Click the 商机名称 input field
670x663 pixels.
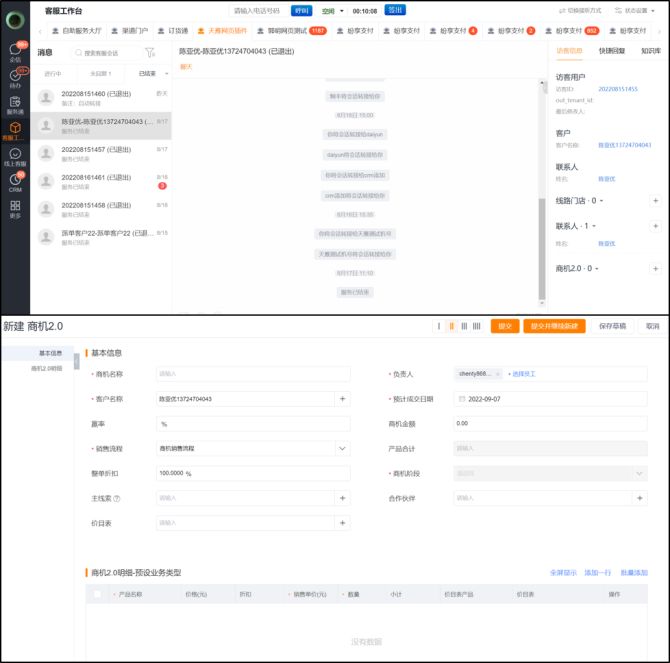(251, 374)
